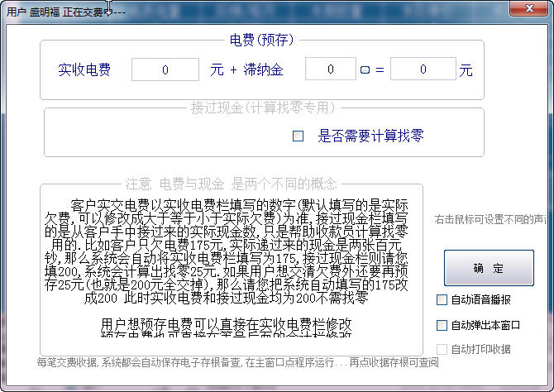Viewport: 554px width, 392px height.
Task: Click the 右击鼠标可设置不同的声音 hint text
Action: click(492, 220)
